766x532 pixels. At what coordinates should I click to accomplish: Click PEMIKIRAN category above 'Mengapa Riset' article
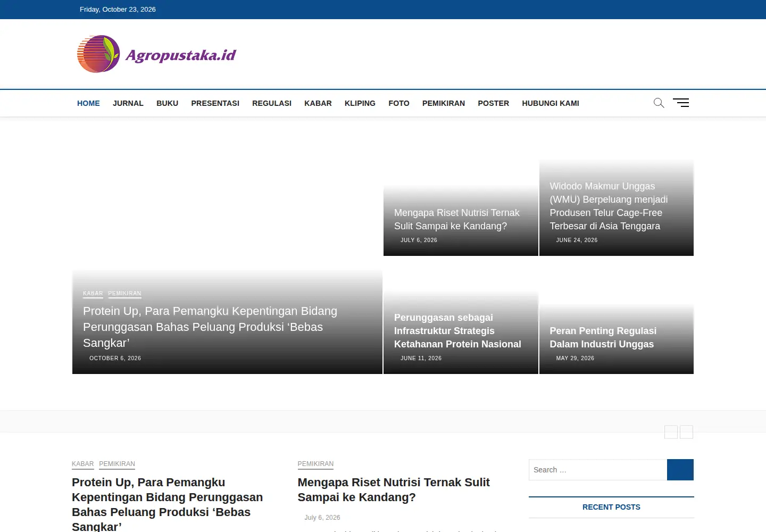pos(316,464)
